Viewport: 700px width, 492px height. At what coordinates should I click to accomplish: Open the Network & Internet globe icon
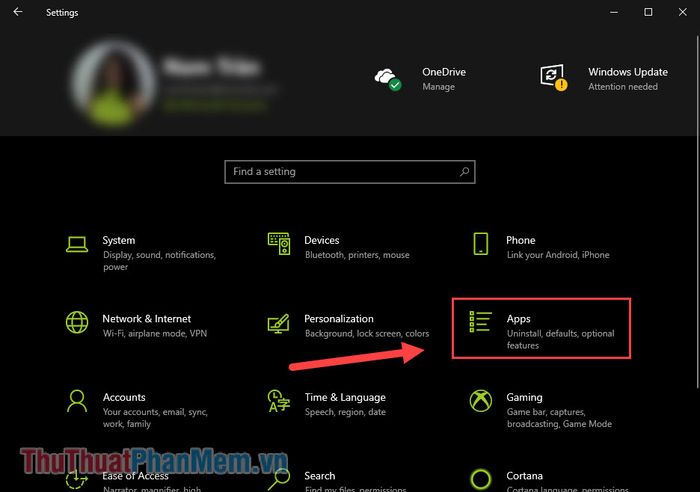coord(77,322)
